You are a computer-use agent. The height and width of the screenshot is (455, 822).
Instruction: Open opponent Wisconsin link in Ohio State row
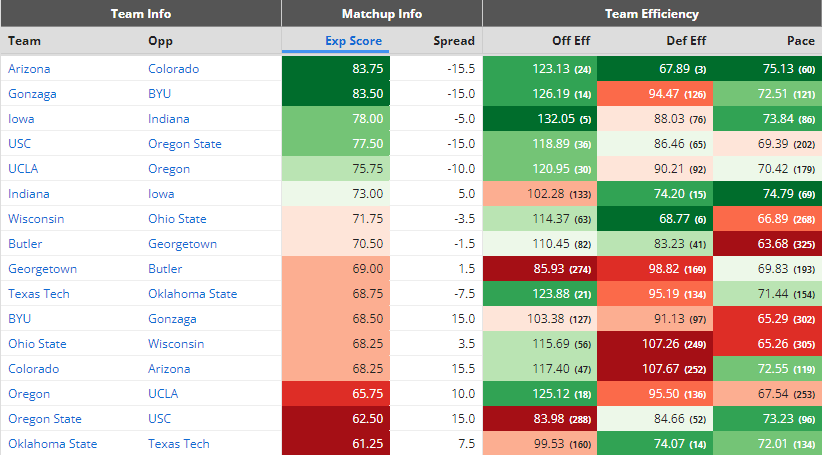(176, 344)
